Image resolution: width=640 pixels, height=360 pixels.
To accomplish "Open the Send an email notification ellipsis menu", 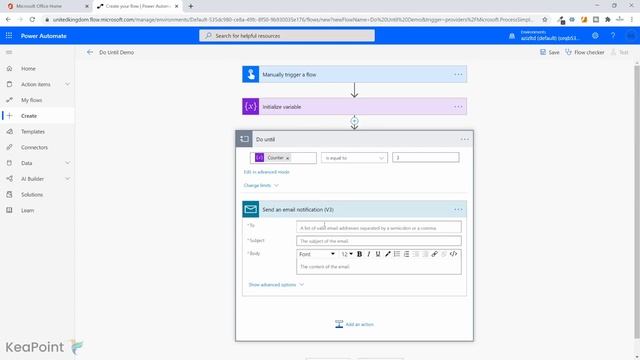I will [x=458, y=209].
